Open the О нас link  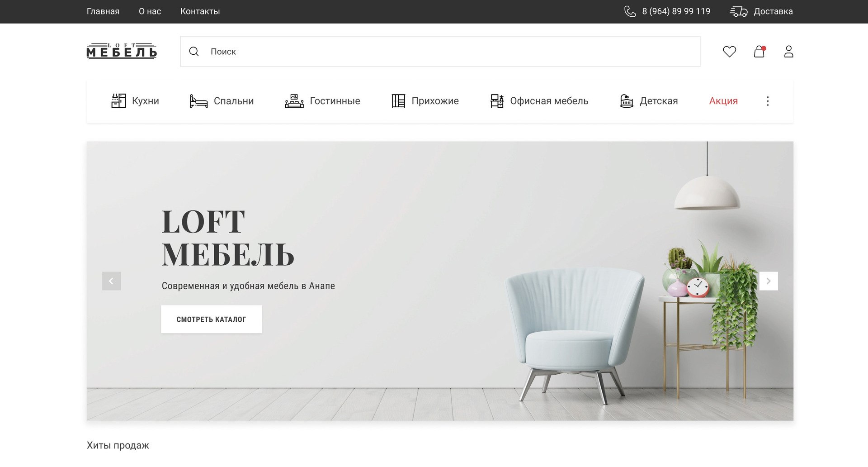click(x=150, y=11)
